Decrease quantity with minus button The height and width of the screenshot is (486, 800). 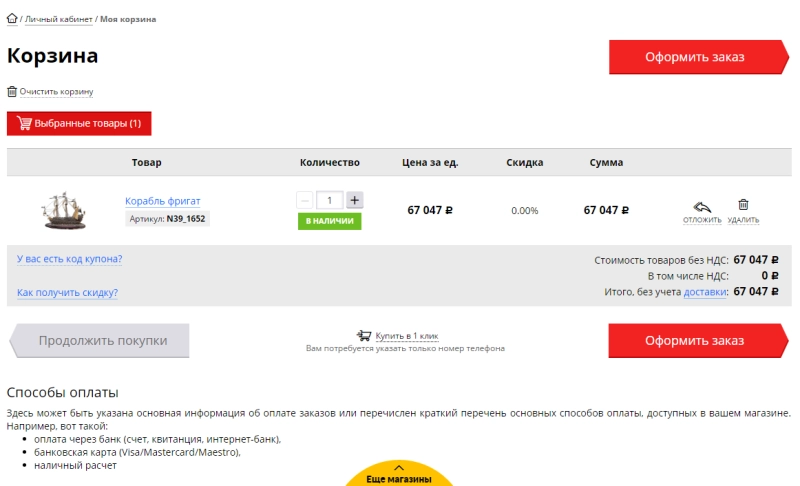coord(305,200)
